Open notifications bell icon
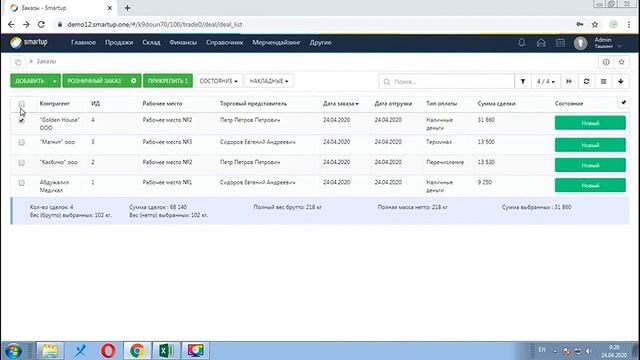Screen dimensions: 640x360 pos(522,42)
